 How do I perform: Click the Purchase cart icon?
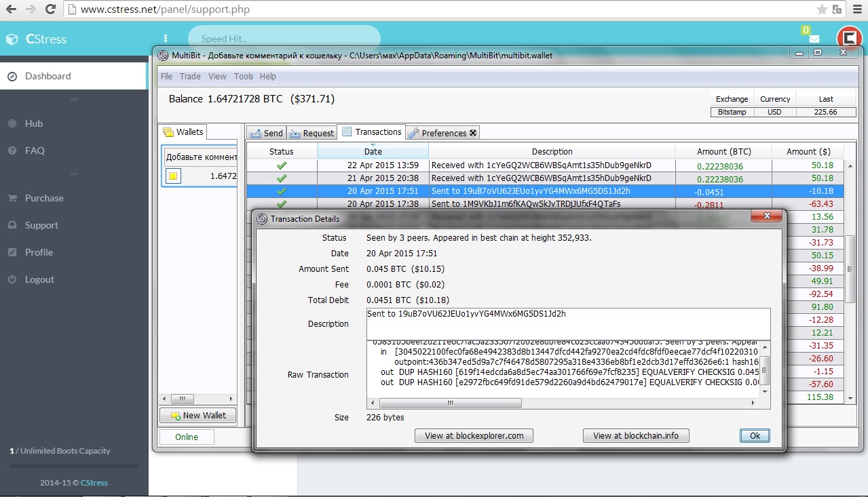(x=12, y=198)
